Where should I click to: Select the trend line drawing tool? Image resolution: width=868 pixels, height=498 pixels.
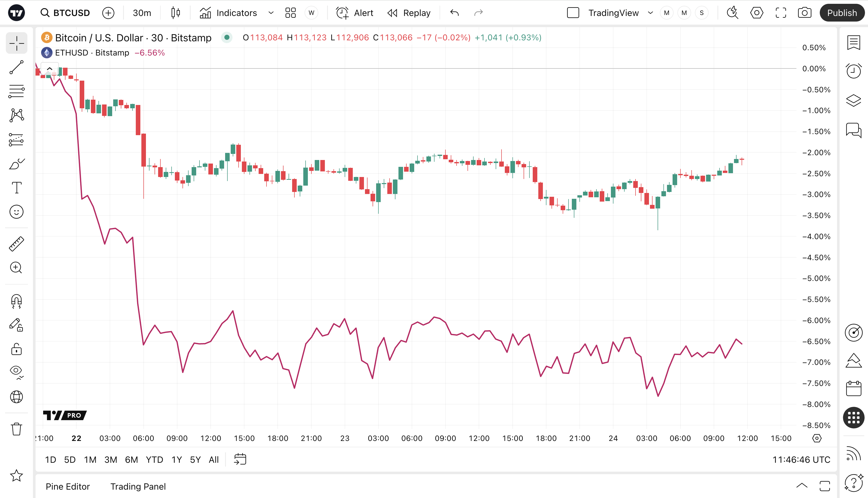pos(16,67)
